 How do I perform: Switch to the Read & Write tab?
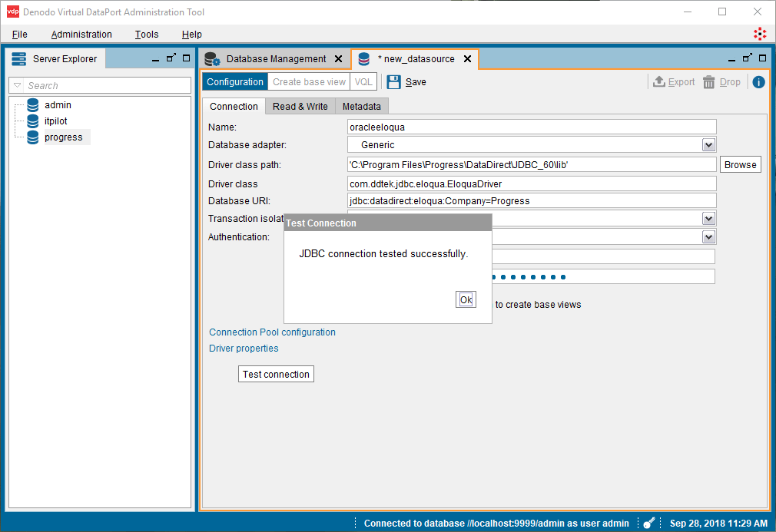[x=300, y=107]
